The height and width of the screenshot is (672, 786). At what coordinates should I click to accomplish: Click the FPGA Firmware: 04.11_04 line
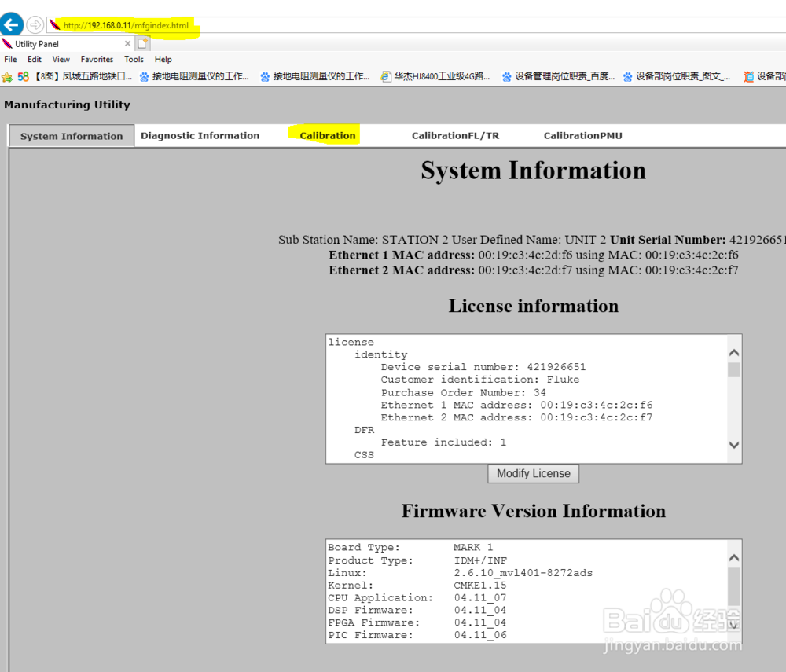coord(417,622)
